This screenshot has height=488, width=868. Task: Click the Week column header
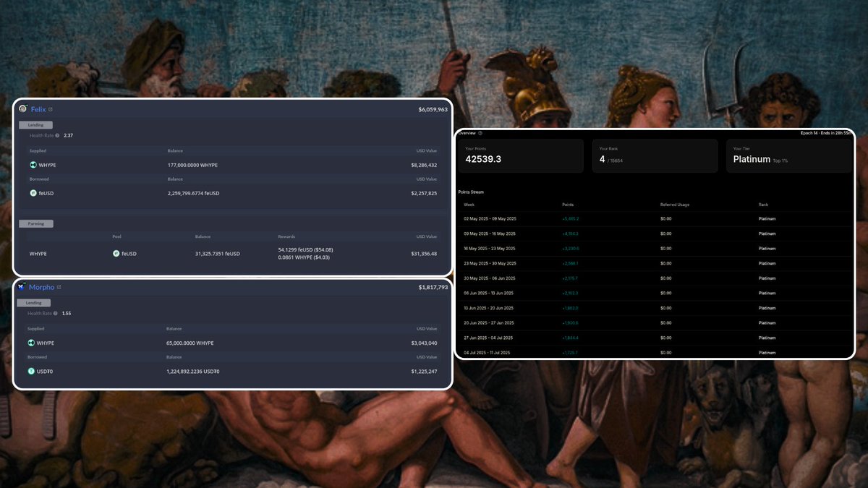click(x=469, y=205)
